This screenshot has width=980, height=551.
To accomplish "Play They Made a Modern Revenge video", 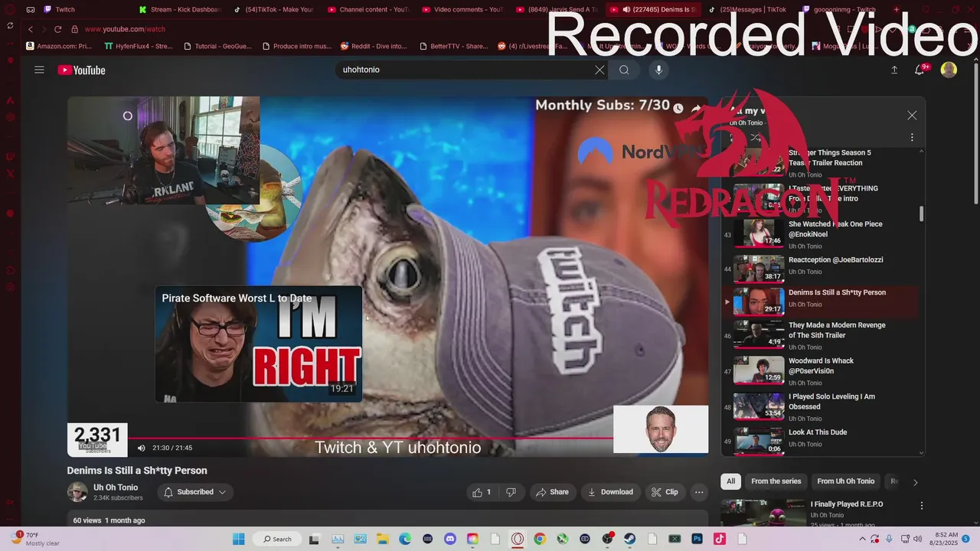I will coord(820,334).
